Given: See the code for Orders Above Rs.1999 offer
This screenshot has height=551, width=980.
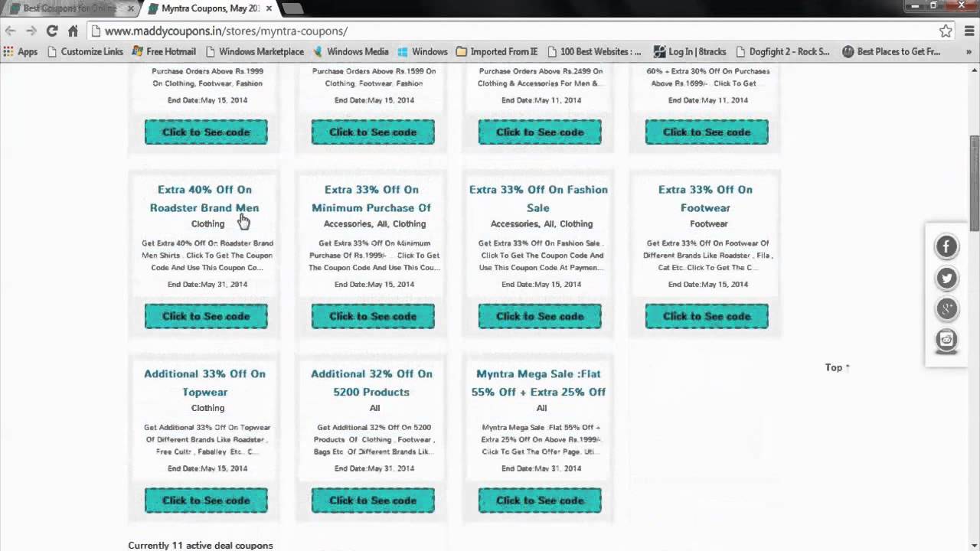Looking at the screenshot, I should click(206, 132).
